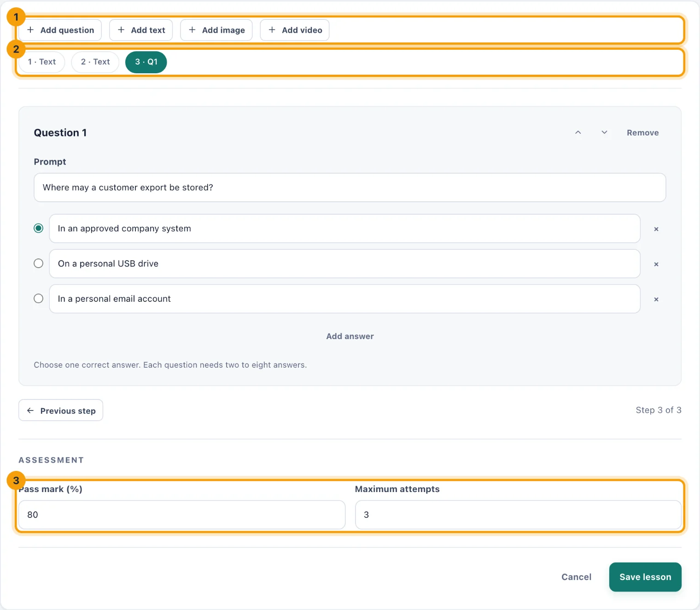The width and height of the screenshot is (700, 610).
Task: Save the lesson
Action: [645, 577]
